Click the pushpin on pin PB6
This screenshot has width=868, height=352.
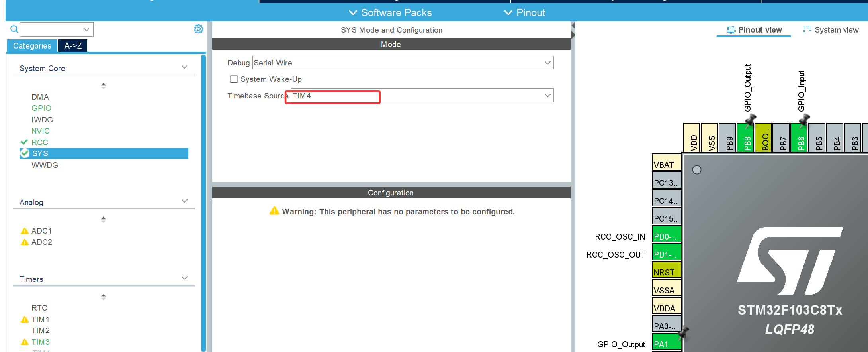click(804, 120)
